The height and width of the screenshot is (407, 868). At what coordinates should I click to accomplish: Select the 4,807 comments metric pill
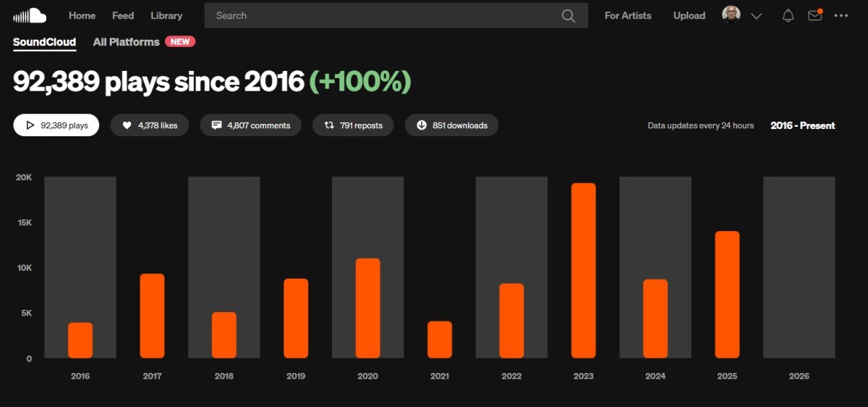[x=250, y=125]
